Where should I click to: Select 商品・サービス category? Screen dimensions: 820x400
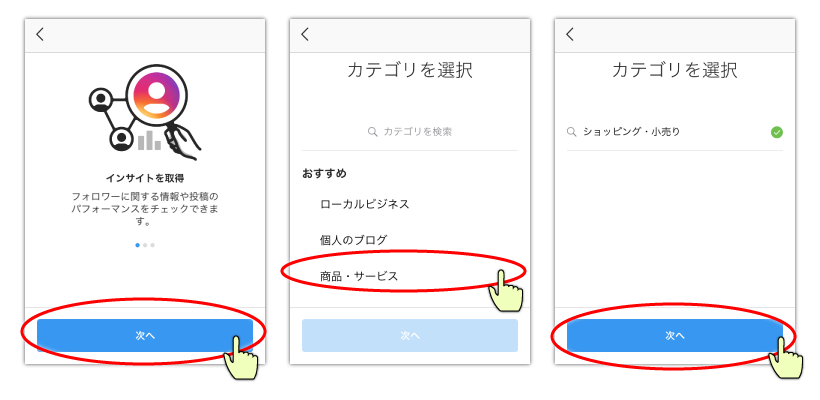coord(359,276)
